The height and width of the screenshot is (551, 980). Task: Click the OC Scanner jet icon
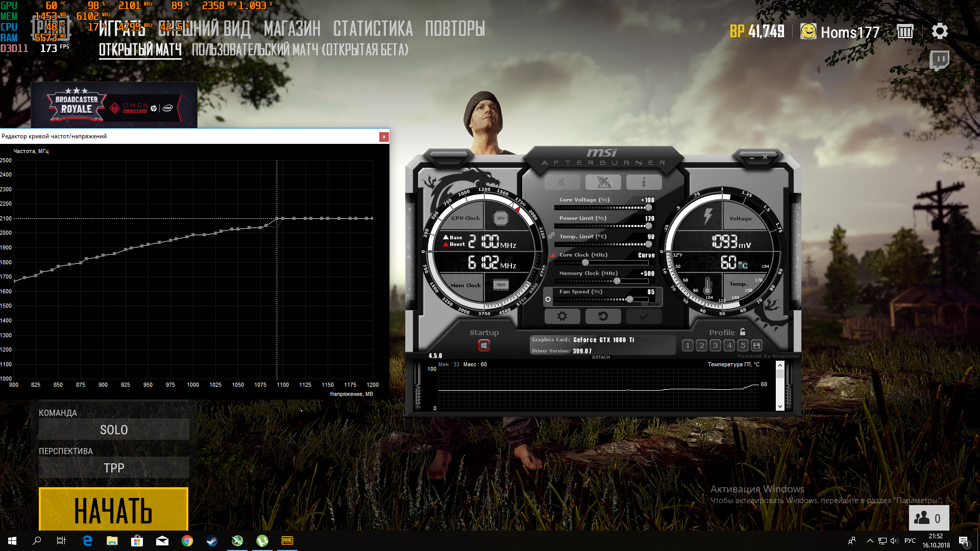603,182
